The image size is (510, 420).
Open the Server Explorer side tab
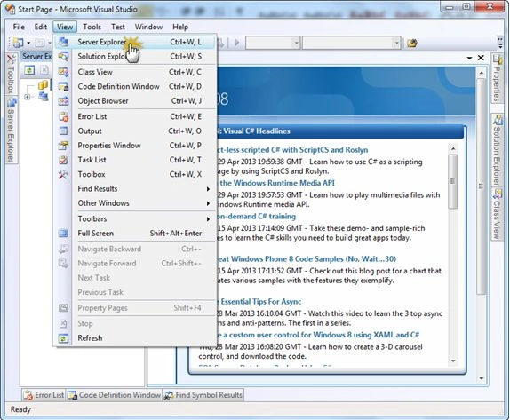coord(11,130)
